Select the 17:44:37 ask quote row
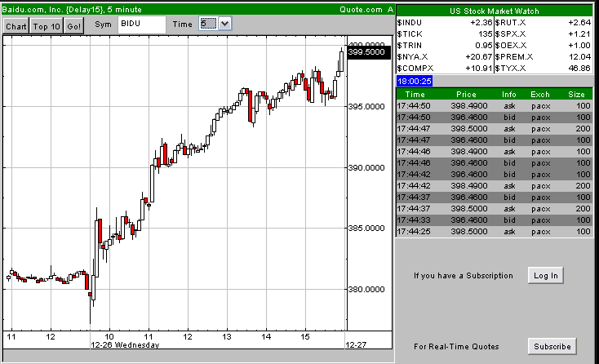599x364 pixels. click(495, 209)
